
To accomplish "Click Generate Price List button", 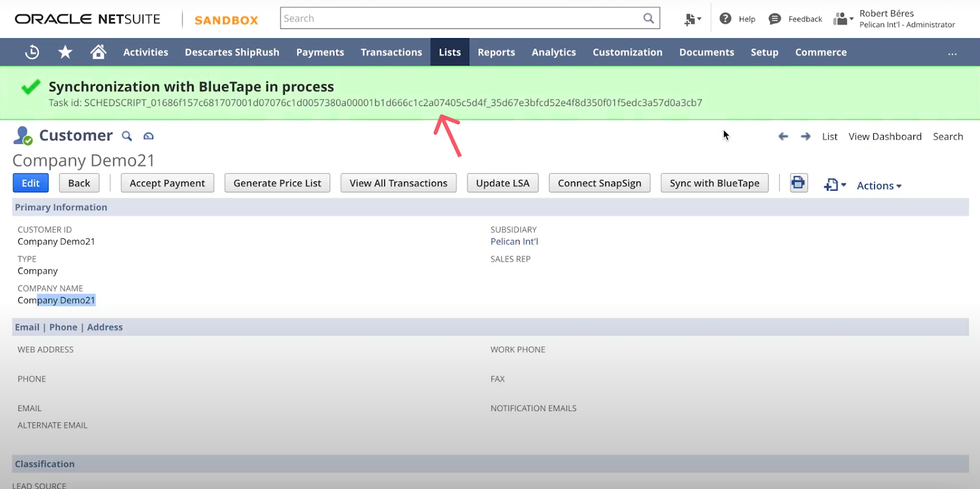I will (277, 183).
